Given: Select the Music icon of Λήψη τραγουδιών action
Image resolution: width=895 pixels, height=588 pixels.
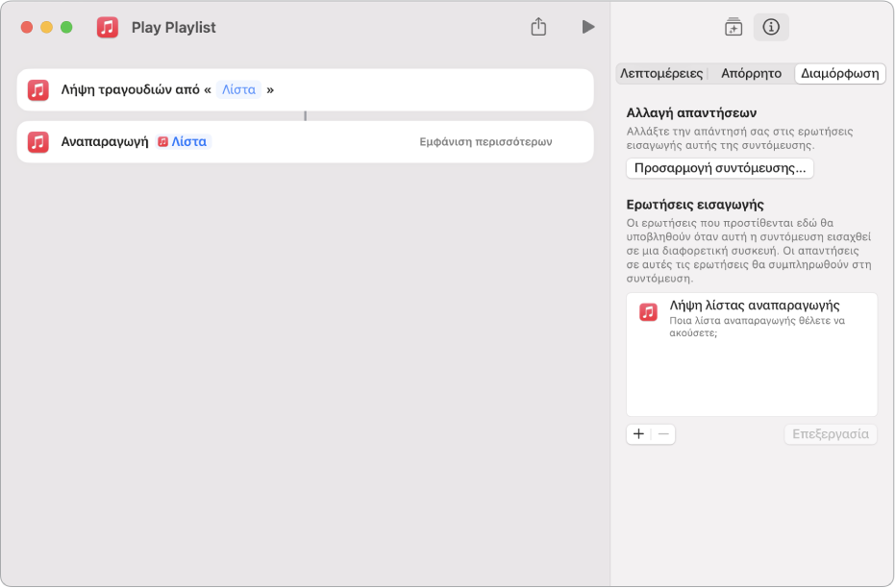Looking at the screenshot, I should pos(38,90).
